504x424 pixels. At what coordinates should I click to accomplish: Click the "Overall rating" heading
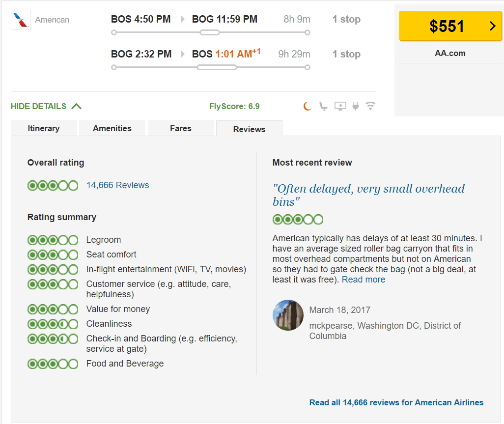(56, 163)
